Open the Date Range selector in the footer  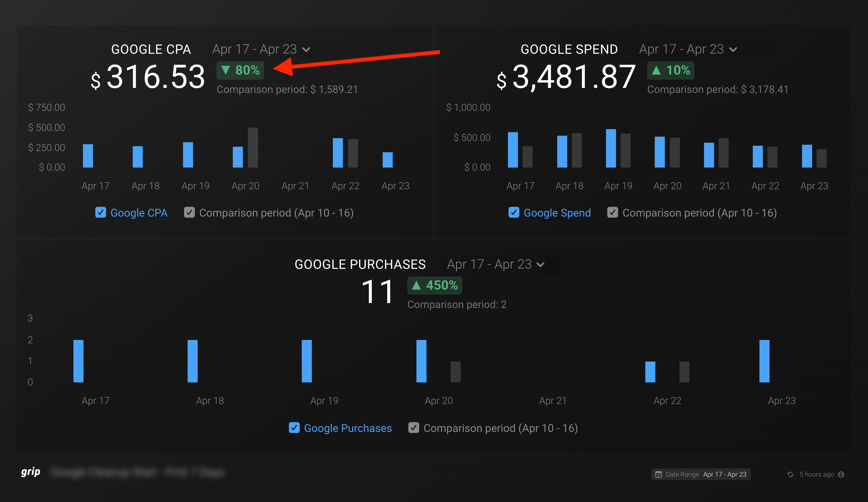tap(701, 474)
